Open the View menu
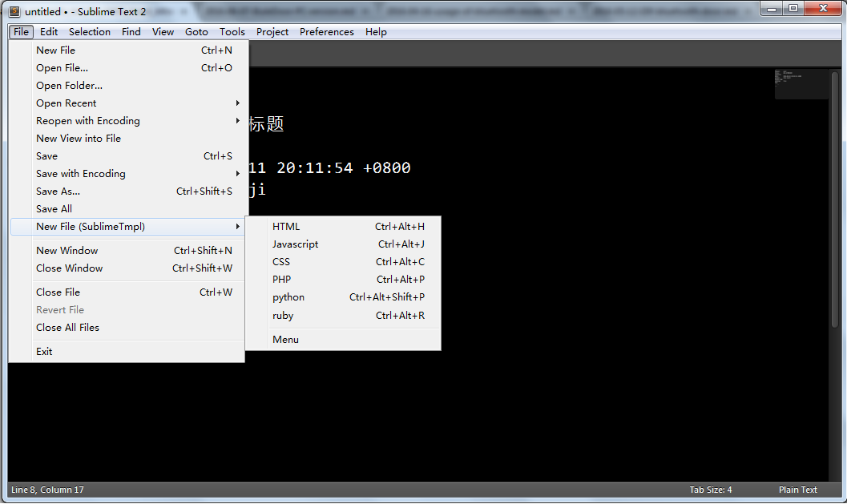Viewport: 847px width, 504px height. (x=163, y=32)
